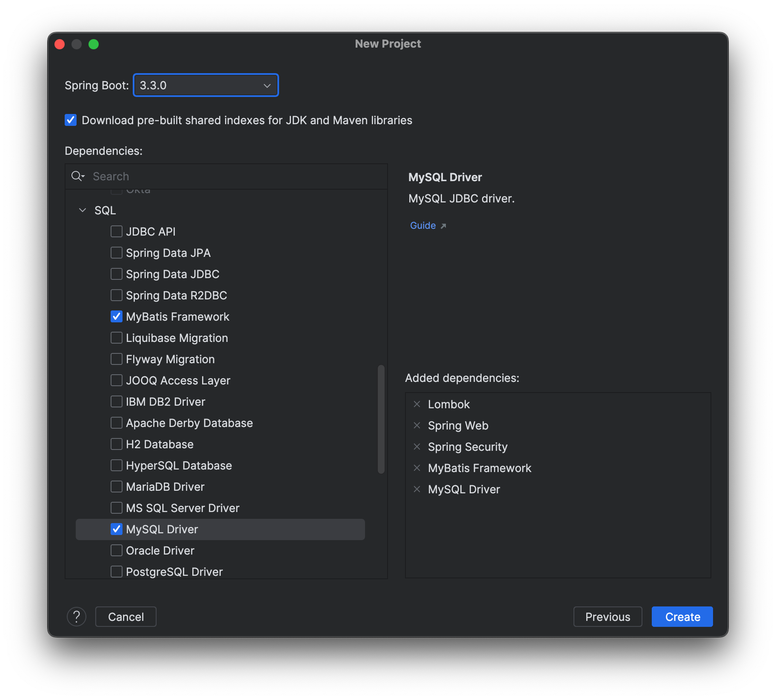Click the dependency list scrollbar
776x700 pixels.
pos(381,419)
